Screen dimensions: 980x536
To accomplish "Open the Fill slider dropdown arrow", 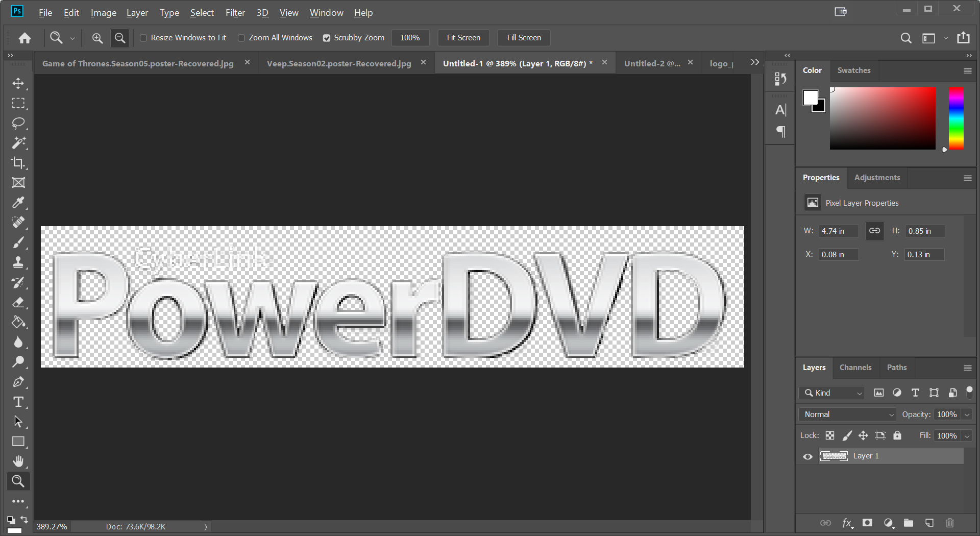I will pyautogui.click(x=967, y=436).
